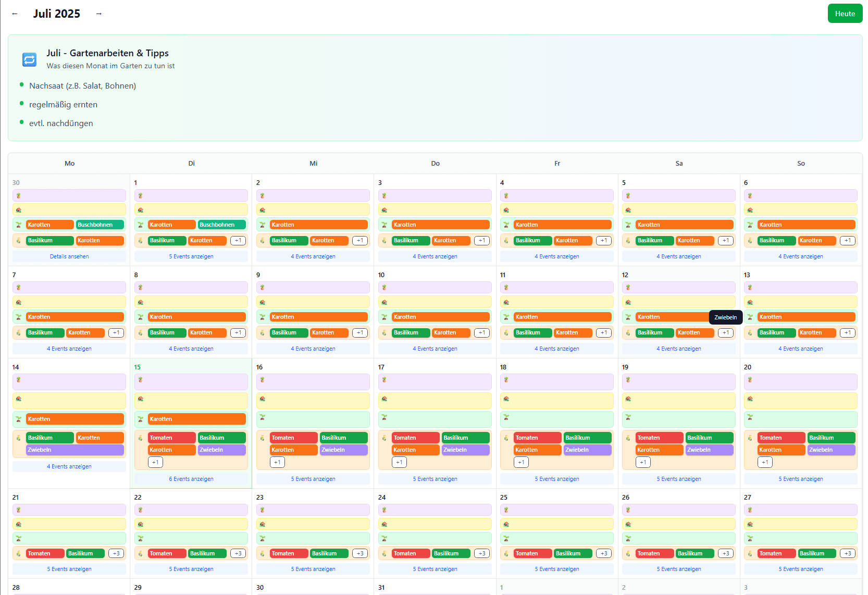The width and height of the screenshot is (868, 595).
Task: Click the blue repeat icon beside Gartenarbeiten heading
Action: [29, 59]
